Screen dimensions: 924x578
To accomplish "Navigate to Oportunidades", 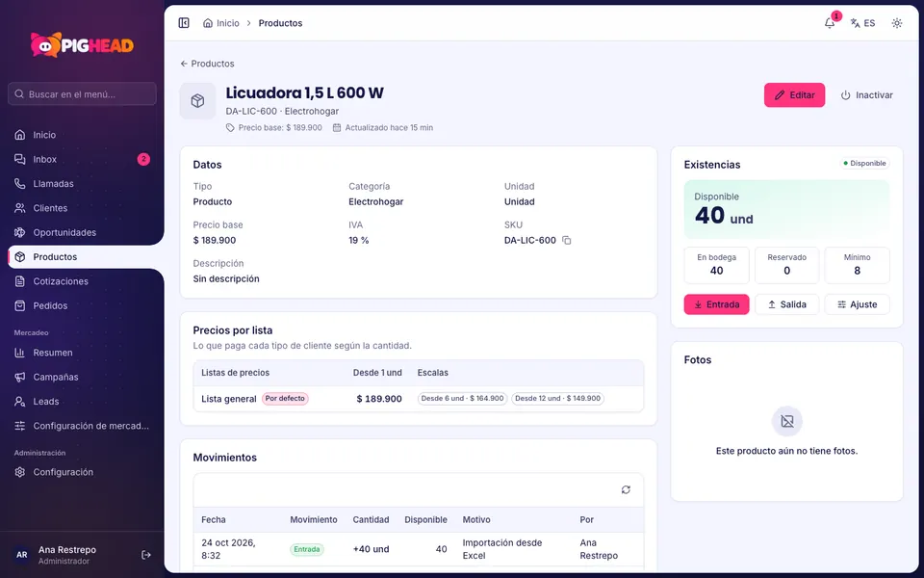I will tap(83, 232).
